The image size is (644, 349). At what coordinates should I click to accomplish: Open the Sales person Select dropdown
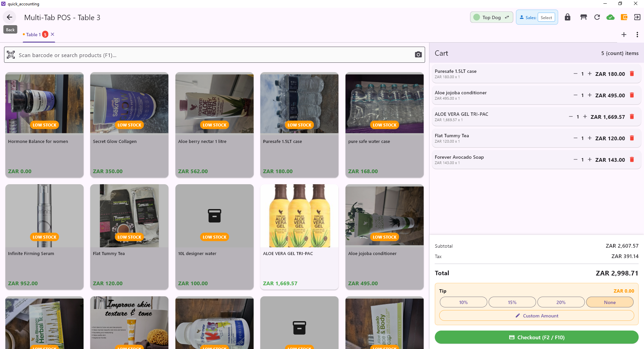546,17
